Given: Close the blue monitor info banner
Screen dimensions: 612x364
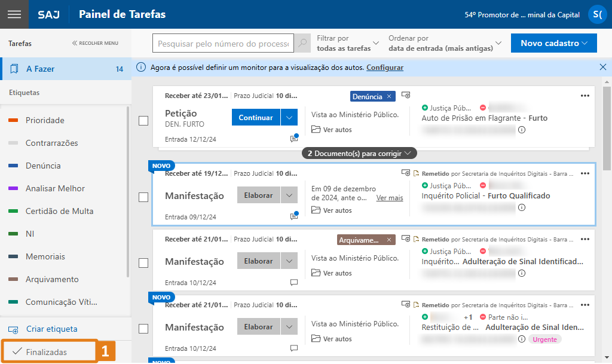Looking at the screenshot, I should (x=602, y=68).
